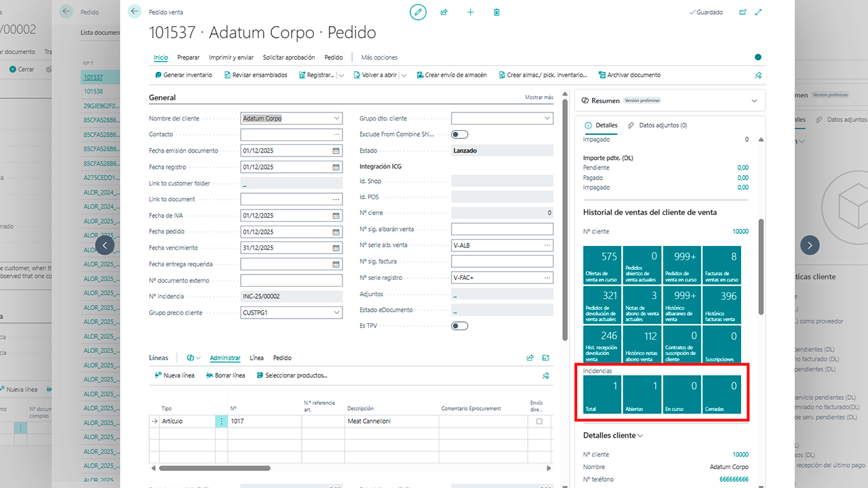Open Nombre del cliente dropdown

[x=337, y=119]
